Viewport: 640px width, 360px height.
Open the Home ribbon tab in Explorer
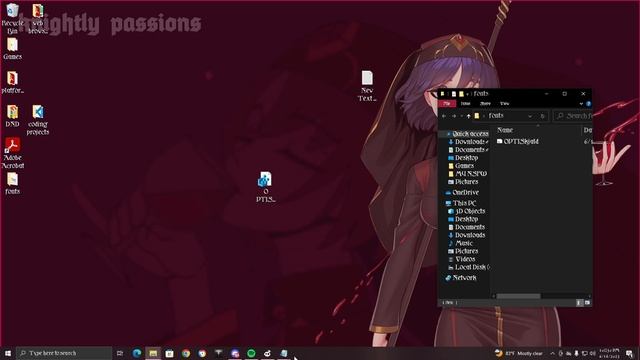pos(465,104)
